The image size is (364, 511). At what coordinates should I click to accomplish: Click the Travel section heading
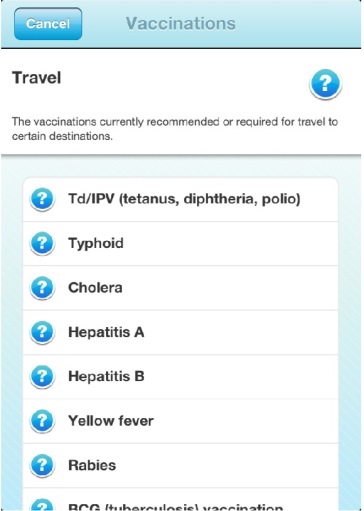pos(37,78)
